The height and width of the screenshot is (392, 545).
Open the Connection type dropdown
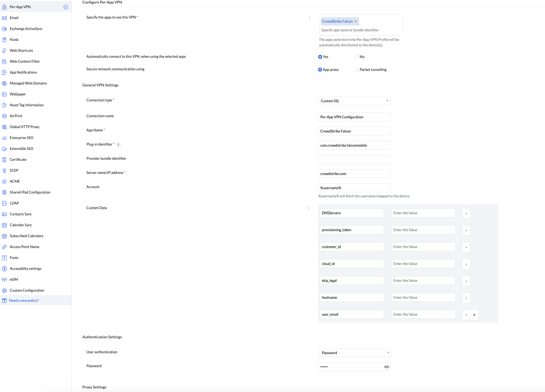[x=354, y=101]
